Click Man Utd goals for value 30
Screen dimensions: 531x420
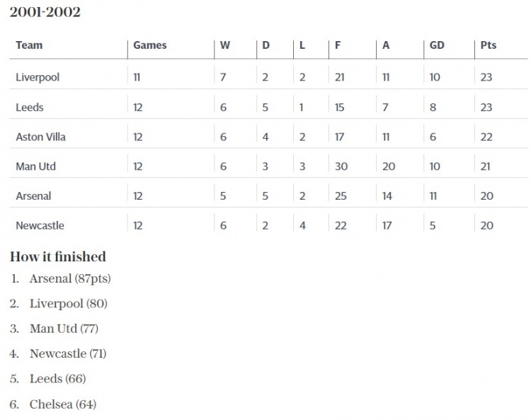pyautogui.click(x=341, y=166)
